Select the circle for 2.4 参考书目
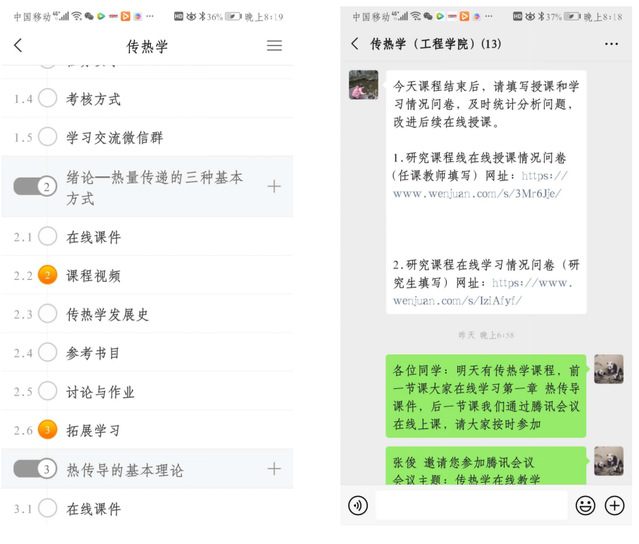 [48, 352]
